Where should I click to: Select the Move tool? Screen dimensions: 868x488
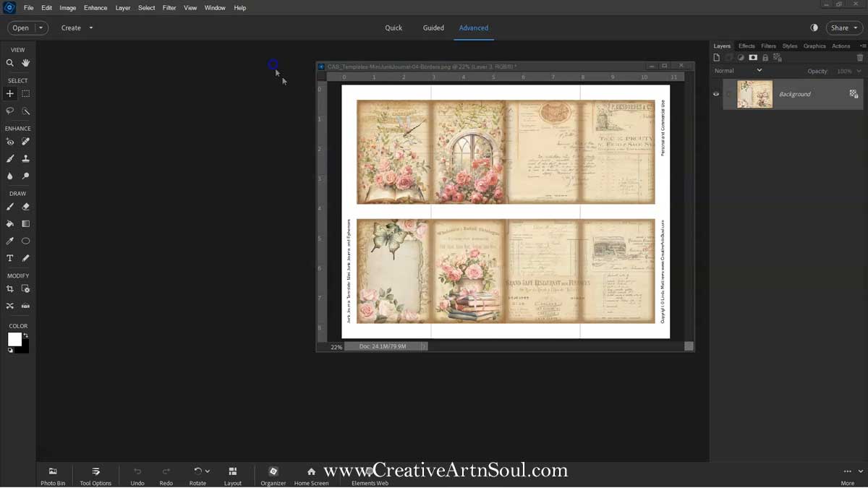click(10, 93)
